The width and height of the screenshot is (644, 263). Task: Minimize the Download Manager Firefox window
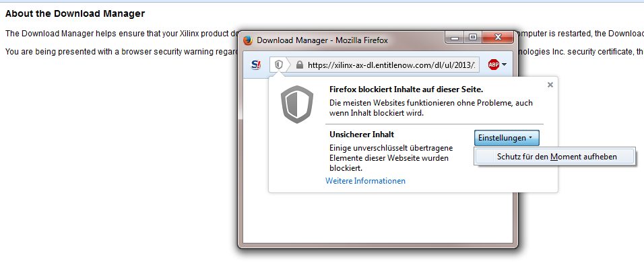click(x=455, y=38)
